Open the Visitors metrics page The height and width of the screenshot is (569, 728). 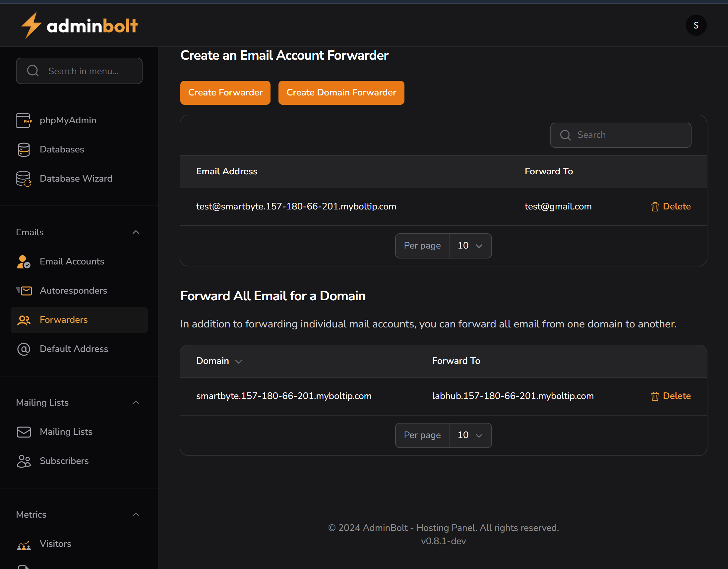click(55, 544)
